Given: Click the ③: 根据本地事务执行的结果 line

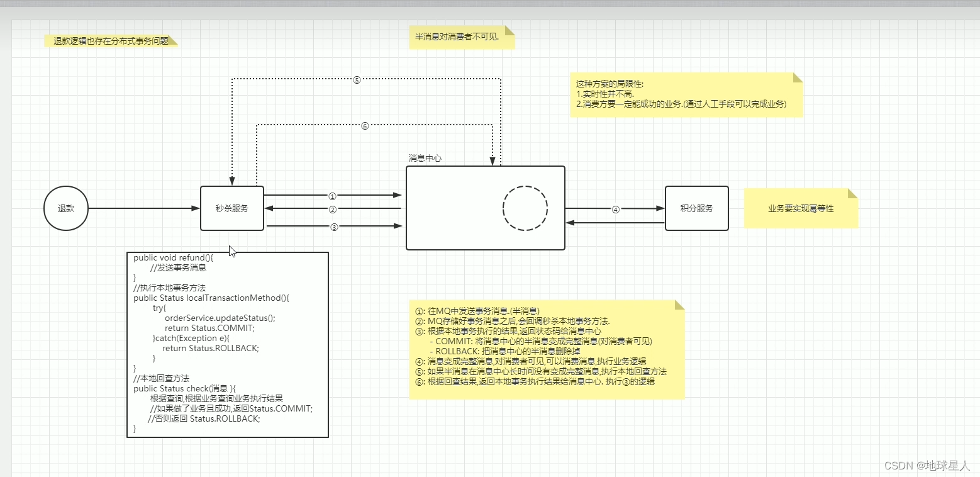Looking at the screenshot, I should coord(508,331).
